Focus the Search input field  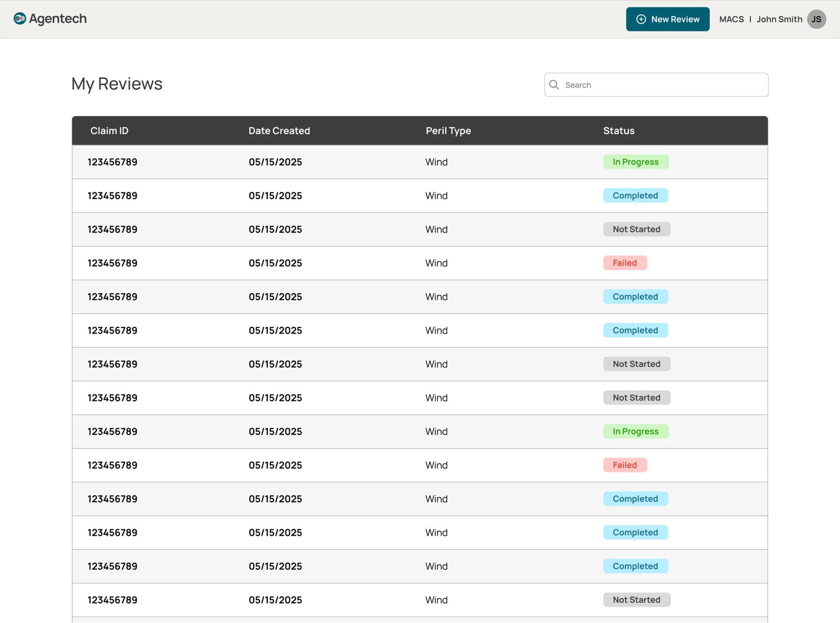point(656,85)
